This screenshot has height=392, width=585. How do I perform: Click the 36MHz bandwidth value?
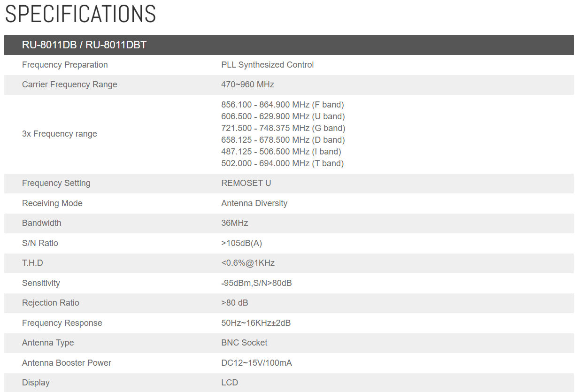(x=234, y=223)
